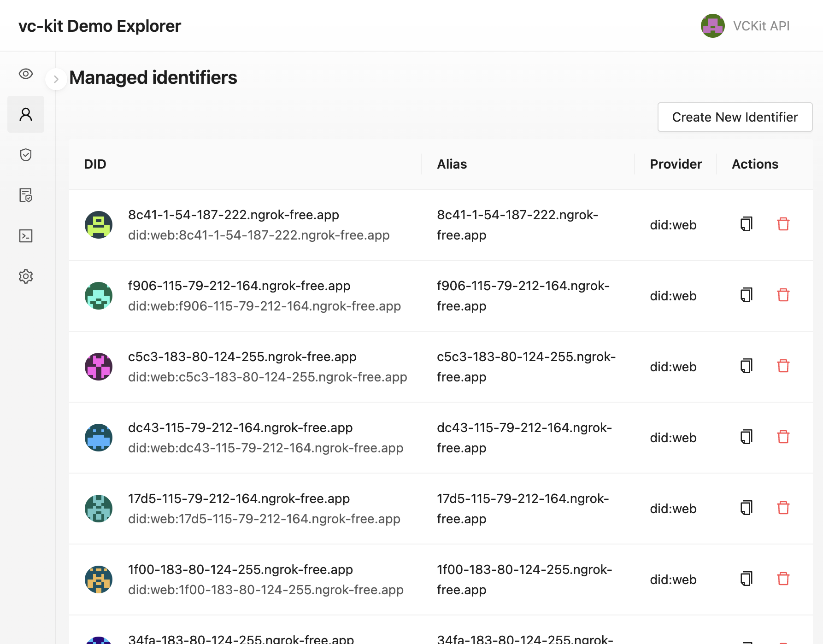Image resolution: width=823 pixels, height=644 pixels.
Task: Click identicon of f906-115-79-212-164 row
Action: click(99, 296)
